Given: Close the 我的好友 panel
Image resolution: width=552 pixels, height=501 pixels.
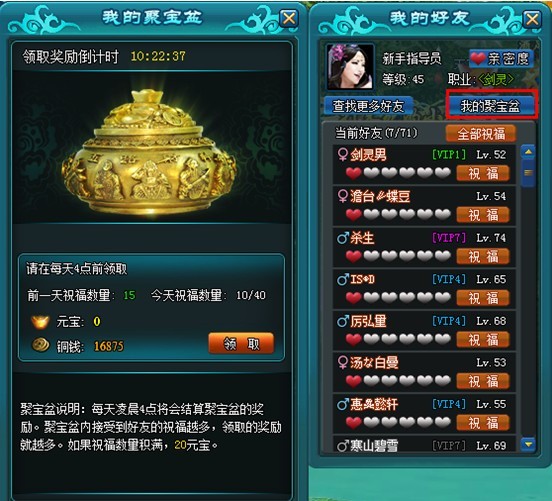Looking at the screenshot, I should click(532, 19).
